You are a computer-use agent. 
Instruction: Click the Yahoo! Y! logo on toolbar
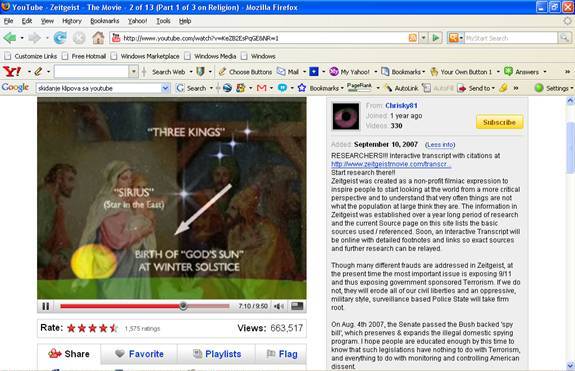coord(12,71)
